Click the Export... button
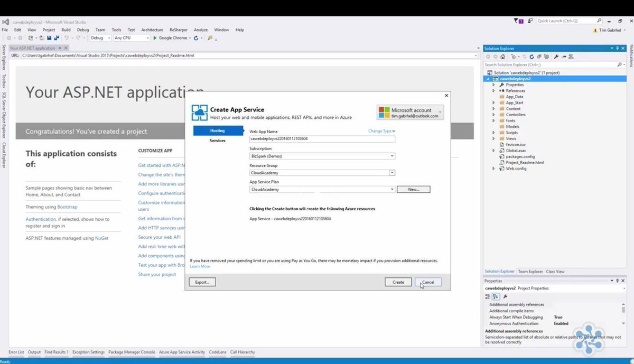634x364 pixels. pos(202,282)
